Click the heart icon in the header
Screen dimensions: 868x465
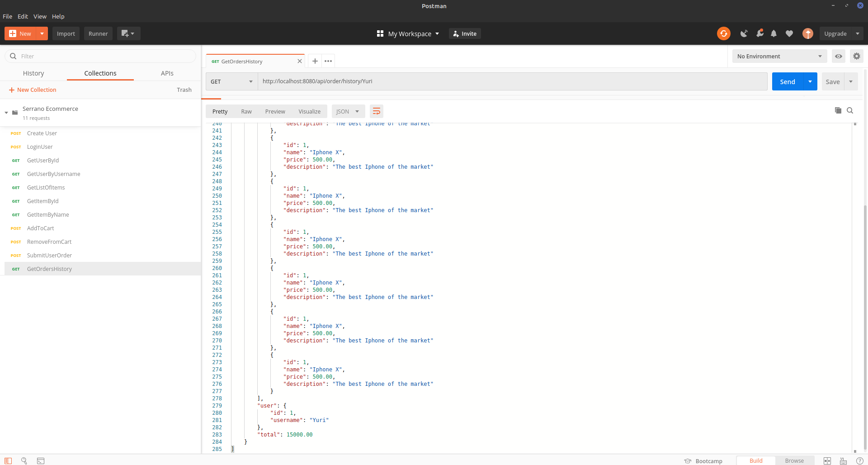[789, 33]
